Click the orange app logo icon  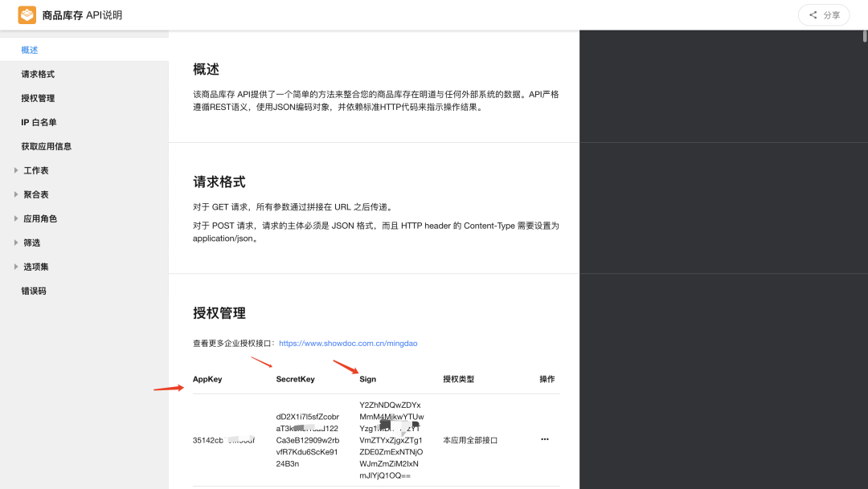[x=27, y=15]
